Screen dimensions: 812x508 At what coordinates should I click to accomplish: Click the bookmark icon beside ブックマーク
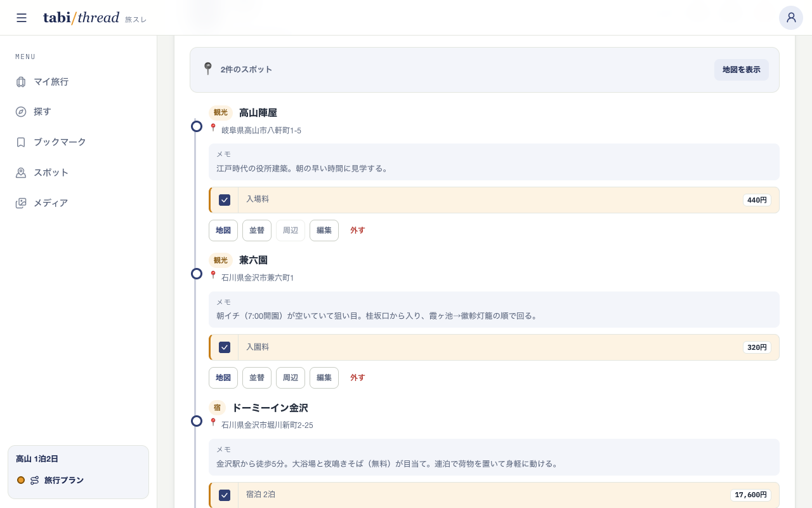click(x=21, y=142)
